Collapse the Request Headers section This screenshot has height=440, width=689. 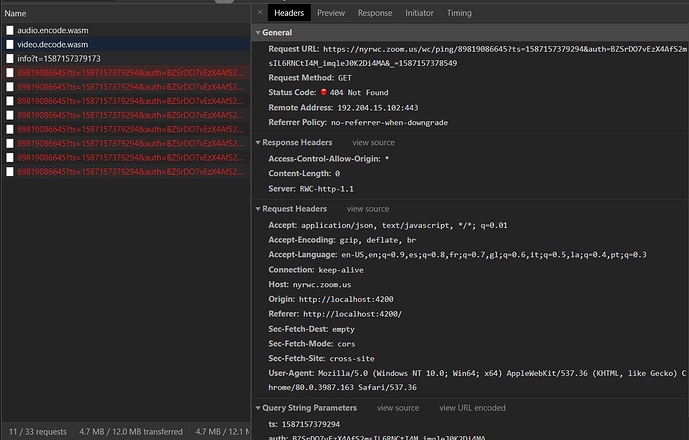258,209
